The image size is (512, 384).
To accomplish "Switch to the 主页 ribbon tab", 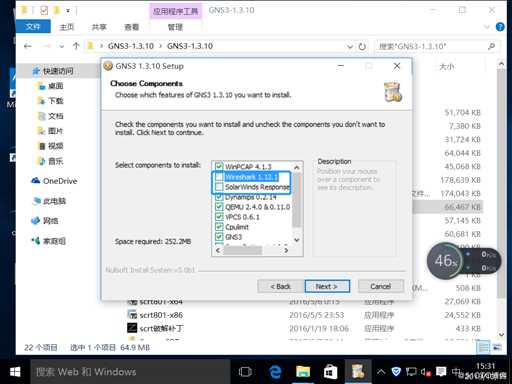I will click(66, 27).
